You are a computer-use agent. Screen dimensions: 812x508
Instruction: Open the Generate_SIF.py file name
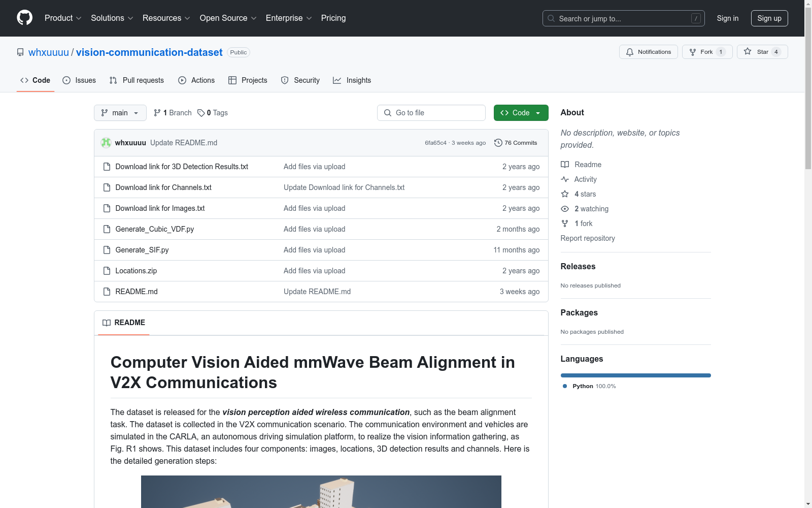tap(142, 250)
